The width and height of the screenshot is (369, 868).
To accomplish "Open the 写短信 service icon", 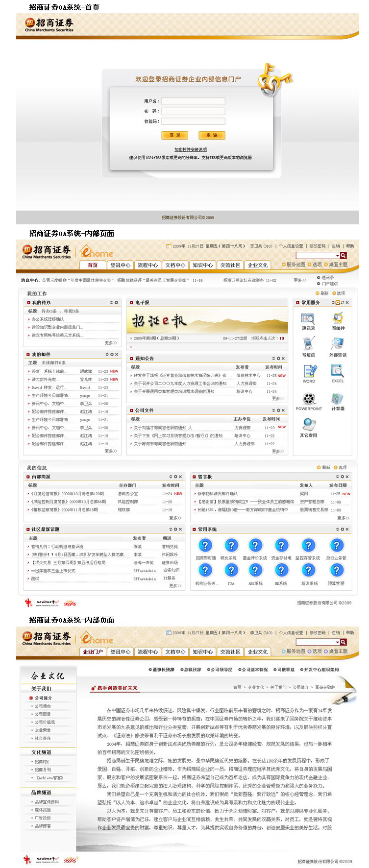I will point(308,343).
